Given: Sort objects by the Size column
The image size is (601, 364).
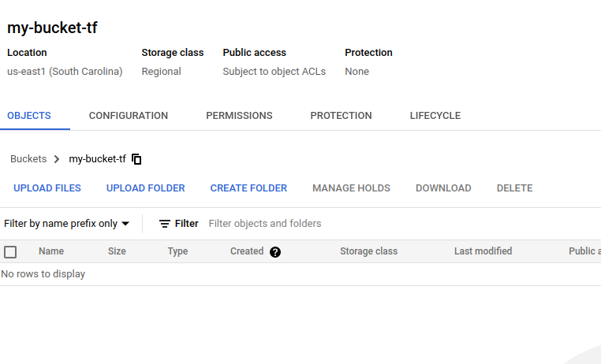Looking at the screenshot, I should click(x=117, y=251).
